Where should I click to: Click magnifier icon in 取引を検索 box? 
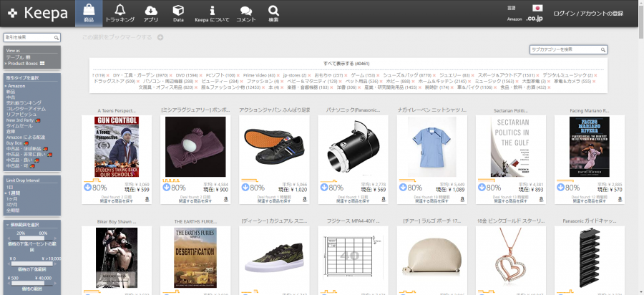pos(57,37)
